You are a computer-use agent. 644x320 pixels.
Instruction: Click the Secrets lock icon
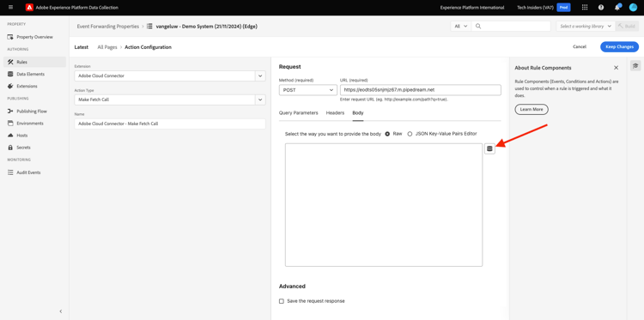coord(10,148)
